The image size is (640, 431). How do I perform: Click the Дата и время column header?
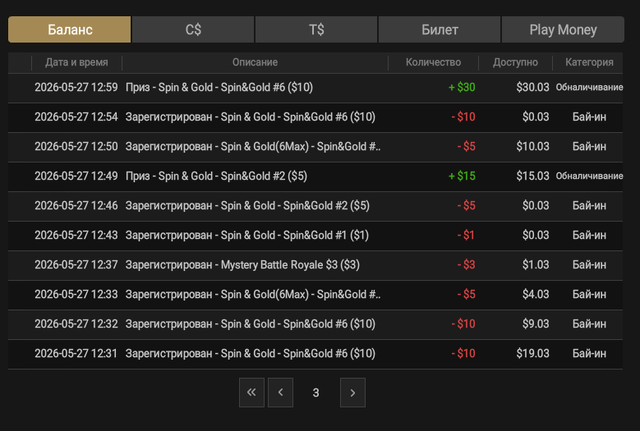77,62
